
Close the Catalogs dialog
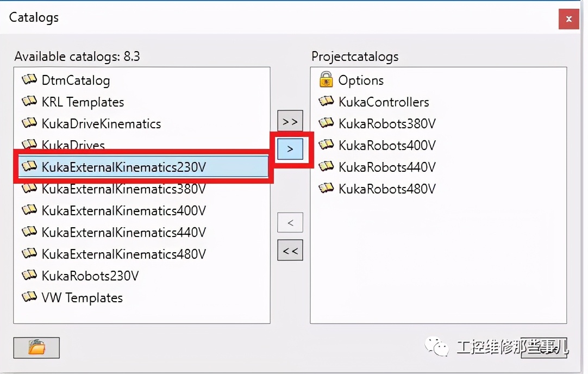point(568,19)
